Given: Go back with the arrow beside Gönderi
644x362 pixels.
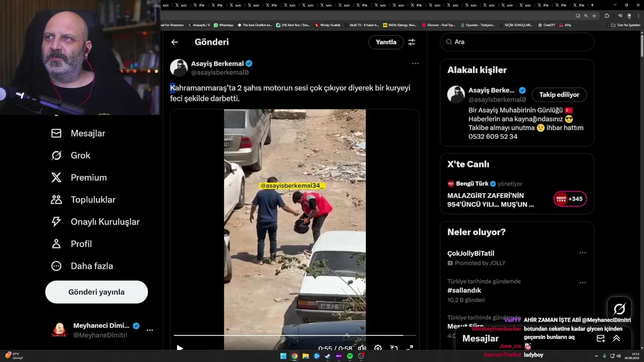Looking at the screenshot, I should point(175,42).
